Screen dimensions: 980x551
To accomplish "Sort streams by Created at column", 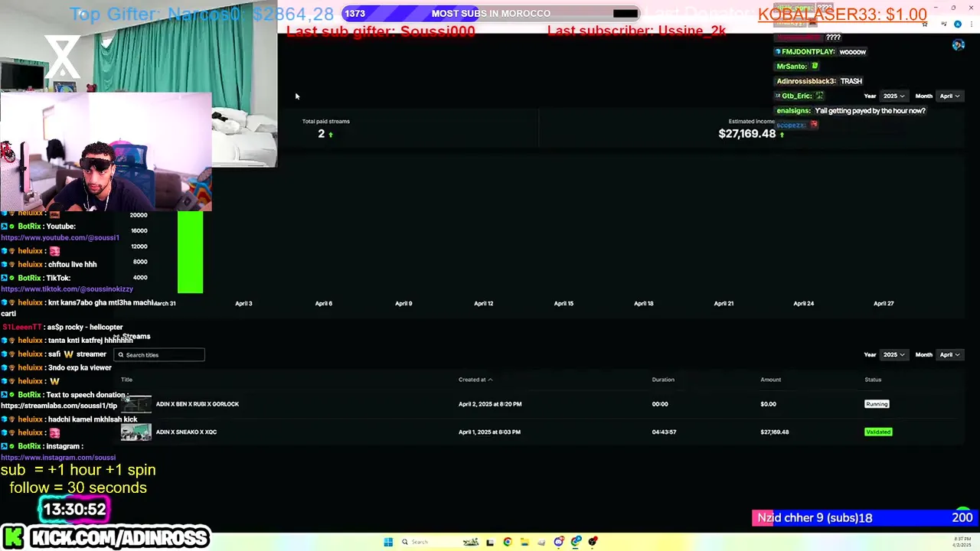I will [x=475, y=380].
